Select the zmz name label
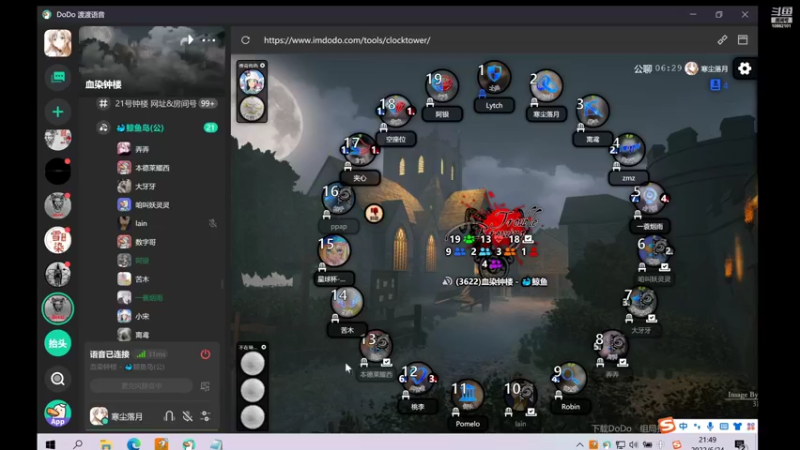 (x=629, y=178)
